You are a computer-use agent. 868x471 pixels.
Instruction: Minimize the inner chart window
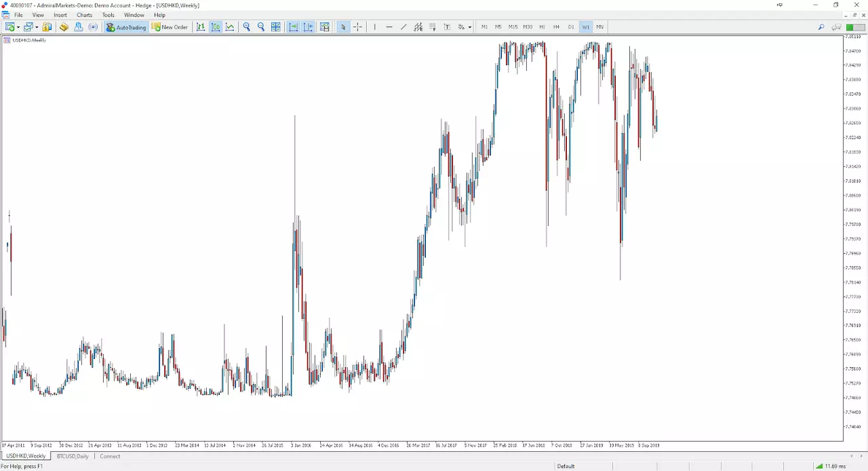845,15
